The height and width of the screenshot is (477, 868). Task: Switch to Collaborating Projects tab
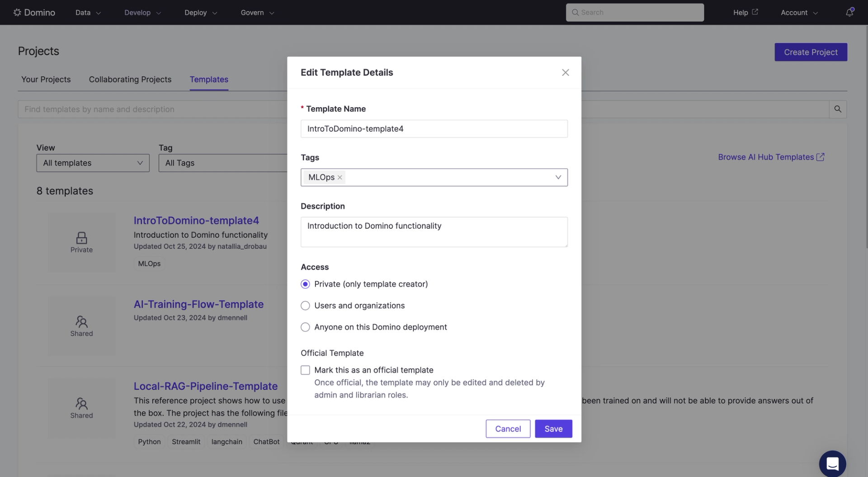130,79
